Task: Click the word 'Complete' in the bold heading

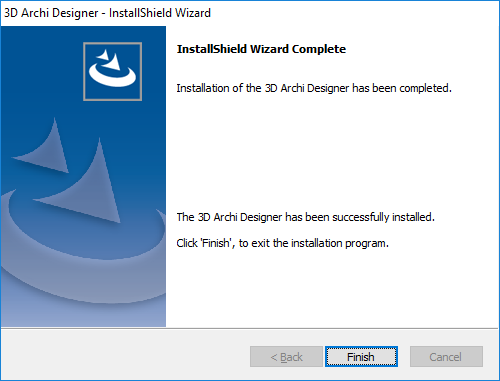Action: click(319, 49)
